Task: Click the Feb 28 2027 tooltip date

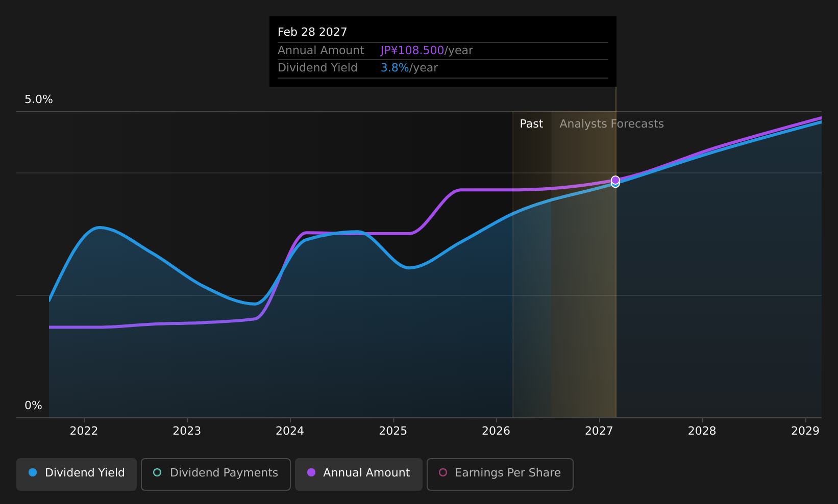Action: coord(312,32)
